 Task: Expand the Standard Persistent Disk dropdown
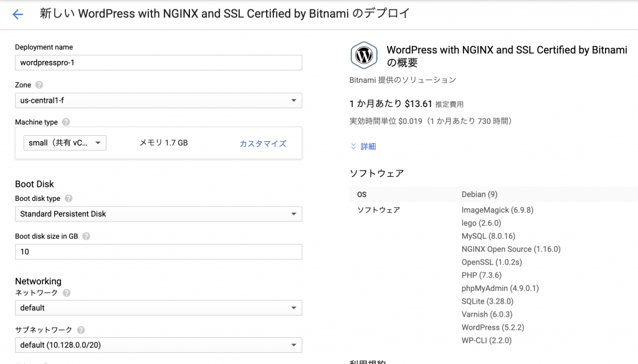pos(158,213)
